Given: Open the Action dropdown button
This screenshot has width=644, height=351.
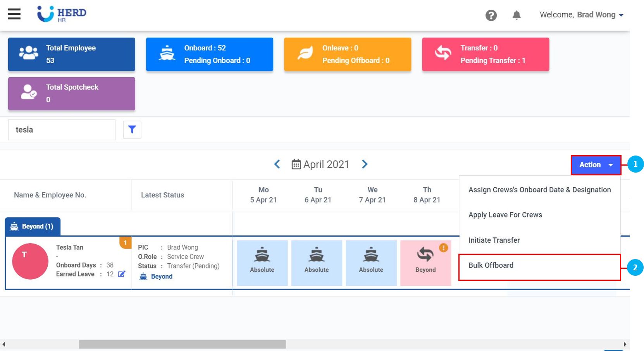Looking at the screenshot, I should [x=596, y=165].
